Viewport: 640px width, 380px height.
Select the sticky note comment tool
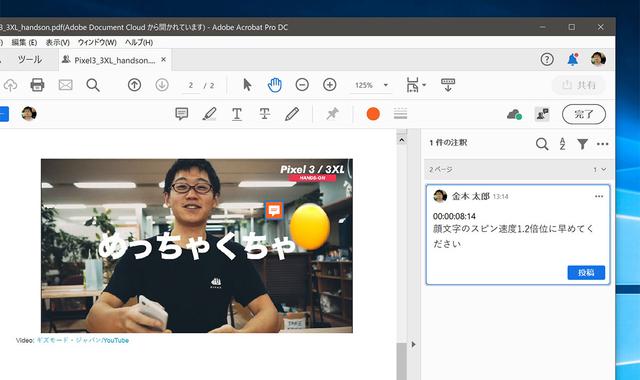click(x=182, y=114)
